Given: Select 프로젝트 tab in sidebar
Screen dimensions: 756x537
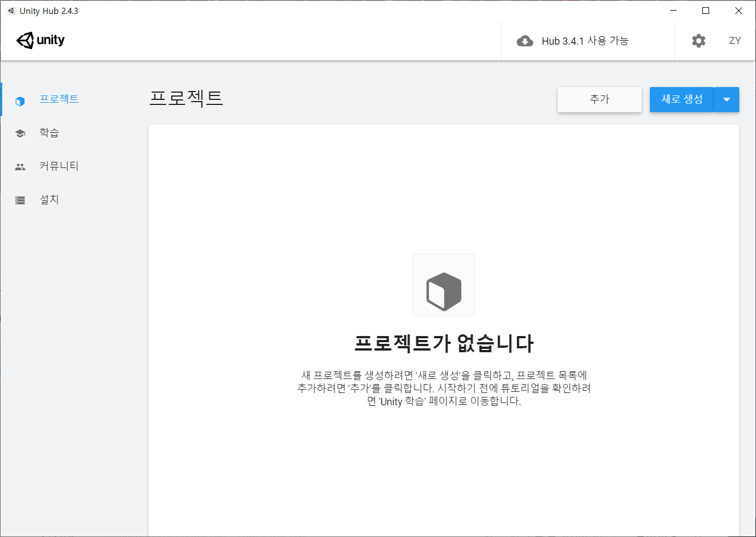Looking at the screenshot, I should coord(59,99).
